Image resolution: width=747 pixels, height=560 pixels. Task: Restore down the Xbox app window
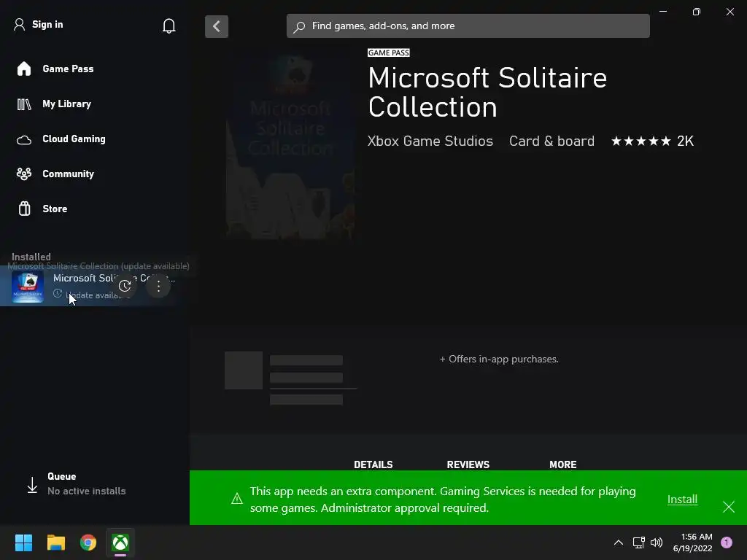click(697, 12)
